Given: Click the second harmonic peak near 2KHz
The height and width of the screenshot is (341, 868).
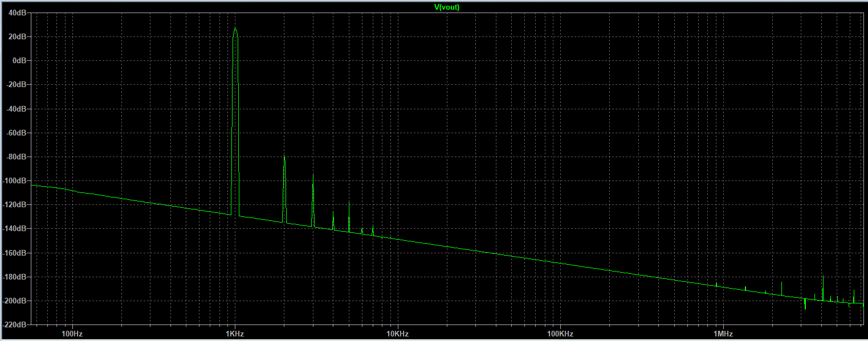Looking at the screenshot, I should 284,157.
